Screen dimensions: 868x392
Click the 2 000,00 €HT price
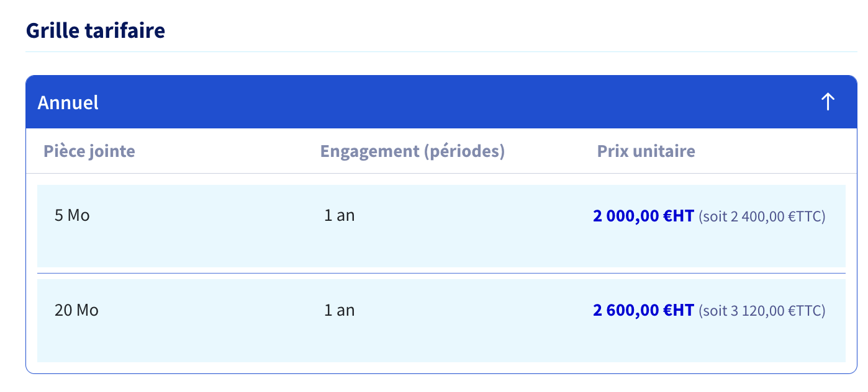coord(643,216)
